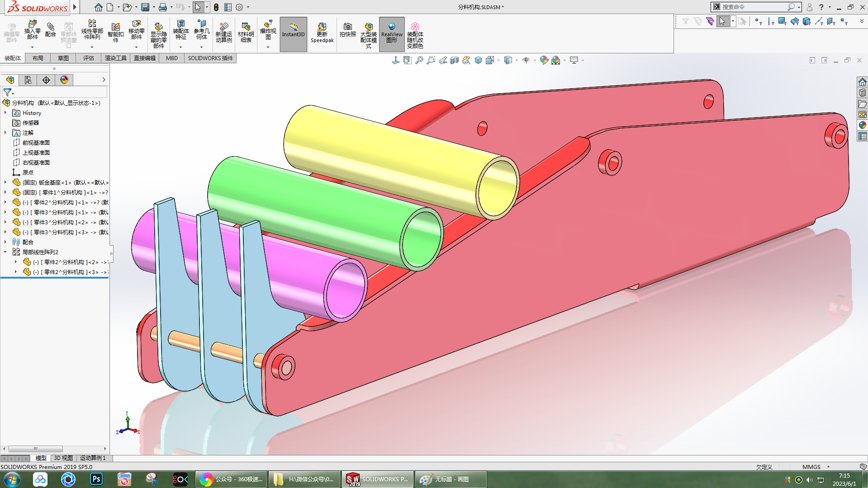Save the assembly with the Save icon
Image resolution: width=868 pixels, height=488 pixels.
coord(145,7)
